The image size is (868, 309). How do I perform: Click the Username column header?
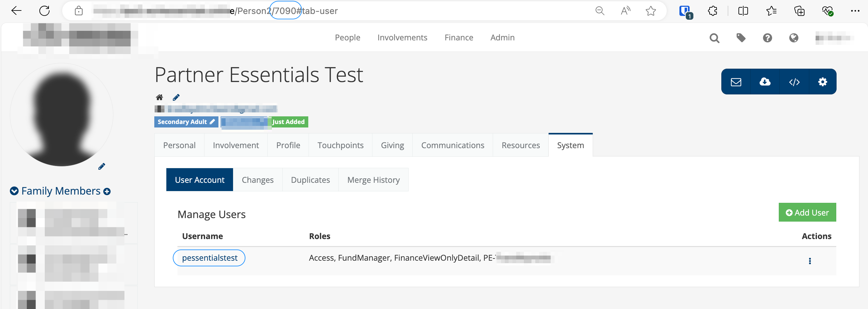pyautogui.click(x=203, y=236)
